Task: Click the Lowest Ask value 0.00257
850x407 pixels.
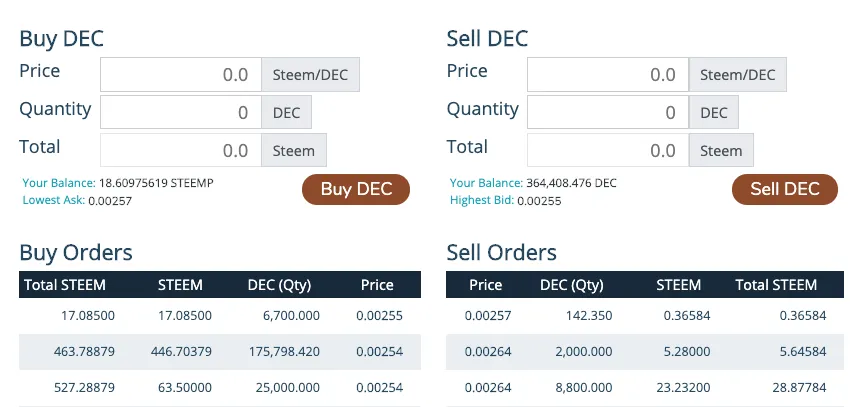Action: point(110,201)
